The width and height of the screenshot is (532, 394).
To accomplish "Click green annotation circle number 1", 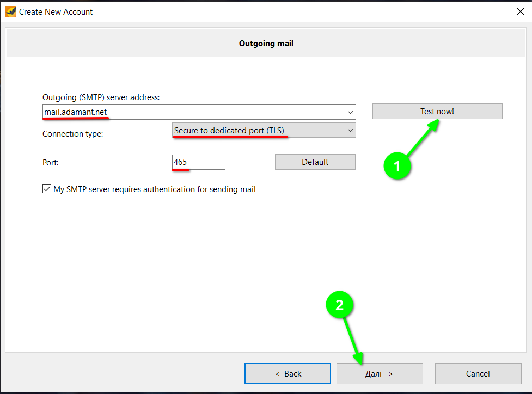I will [x=397, y=167].
